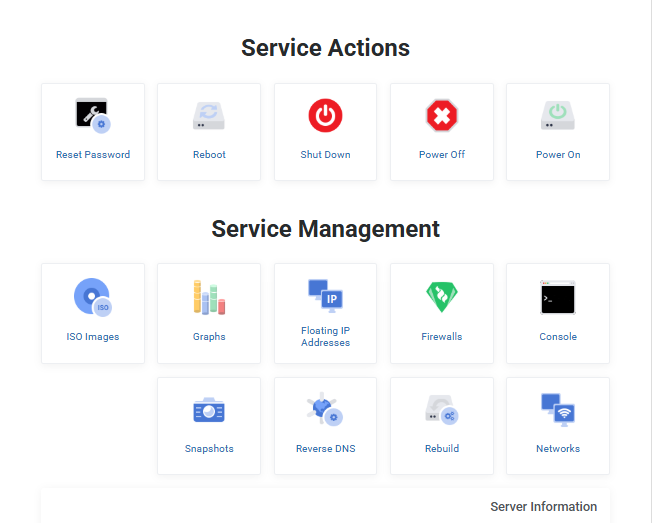Click the Reverse DNS icon
This screenshot has width=652, height=523.
[x=325, y=411]
